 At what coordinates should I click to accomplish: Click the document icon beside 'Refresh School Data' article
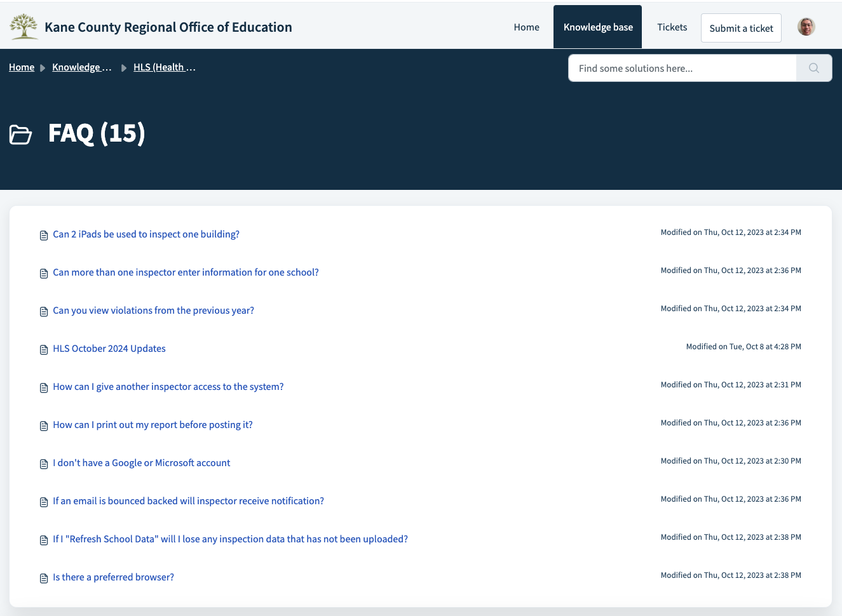pos(44,540)
